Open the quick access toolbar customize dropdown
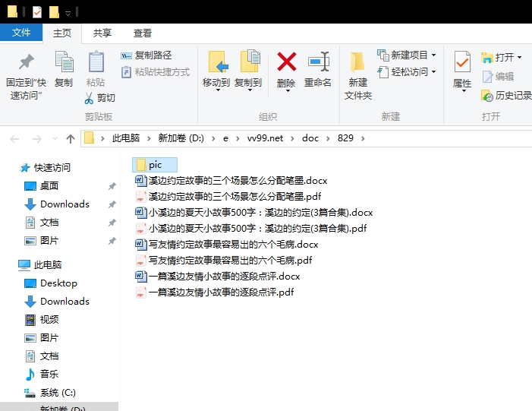Screen dimensions: 532x411 68,13
